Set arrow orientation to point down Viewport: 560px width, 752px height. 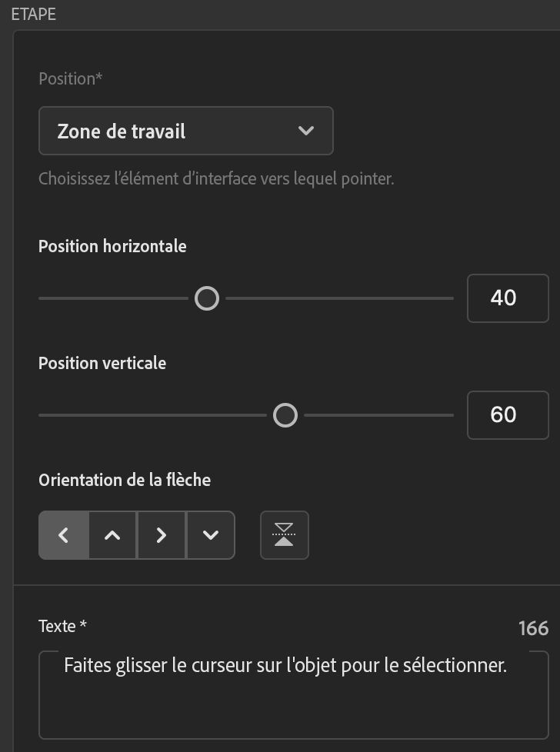210,535
